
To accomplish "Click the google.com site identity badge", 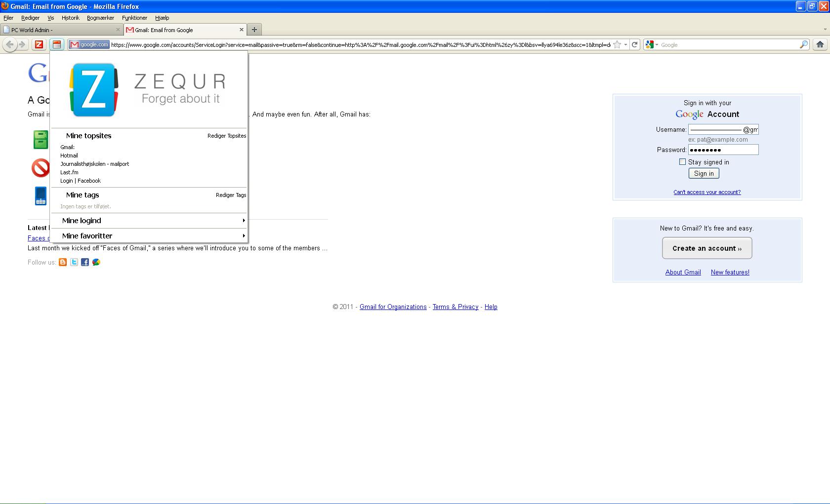I will (89, 44).
